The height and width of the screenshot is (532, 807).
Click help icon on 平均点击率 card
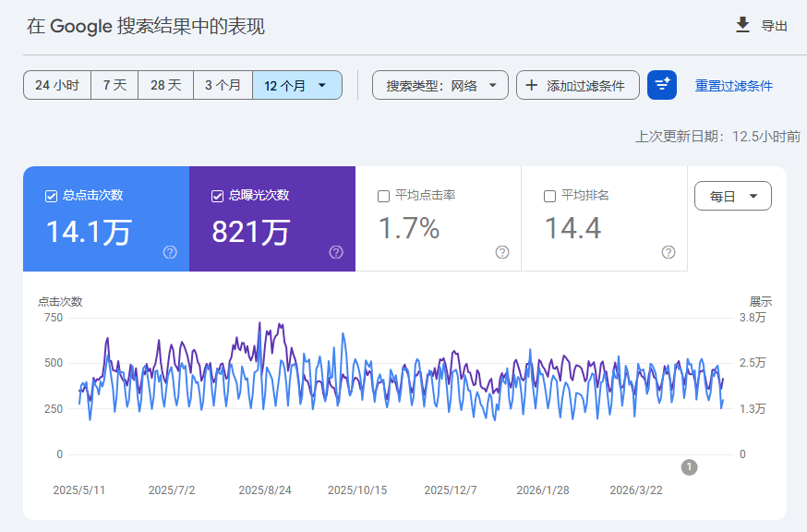[502, 252]
